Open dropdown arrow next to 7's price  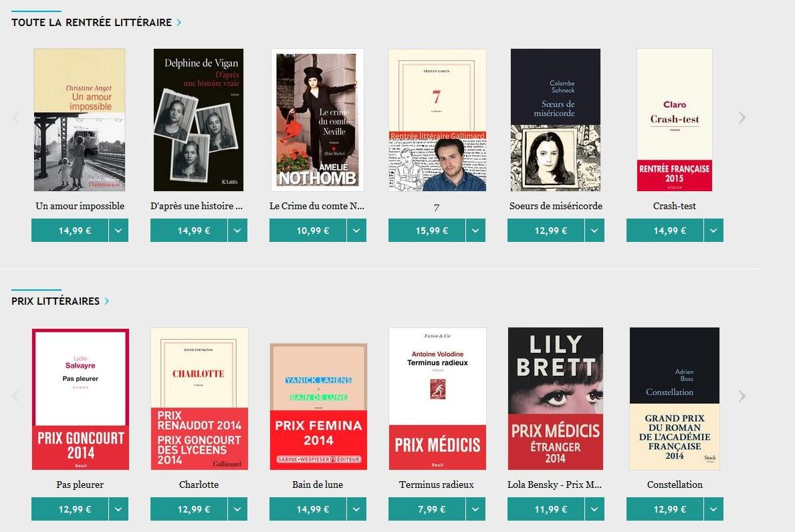click(475, 231)
